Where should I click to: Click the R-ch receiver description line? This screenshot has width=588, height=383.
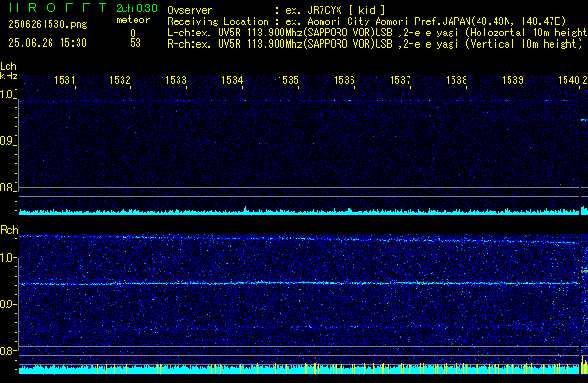click(375, 44)
